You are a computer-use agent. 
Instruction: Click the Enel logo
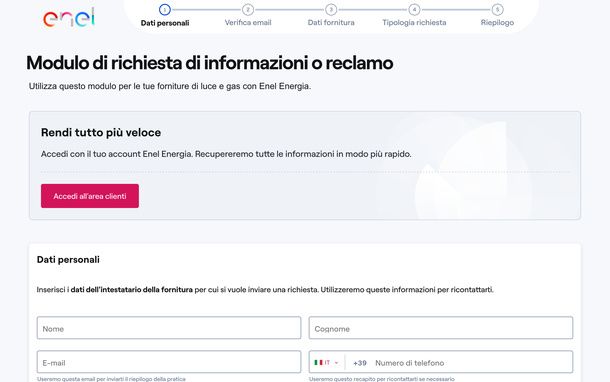pos(69,18)
